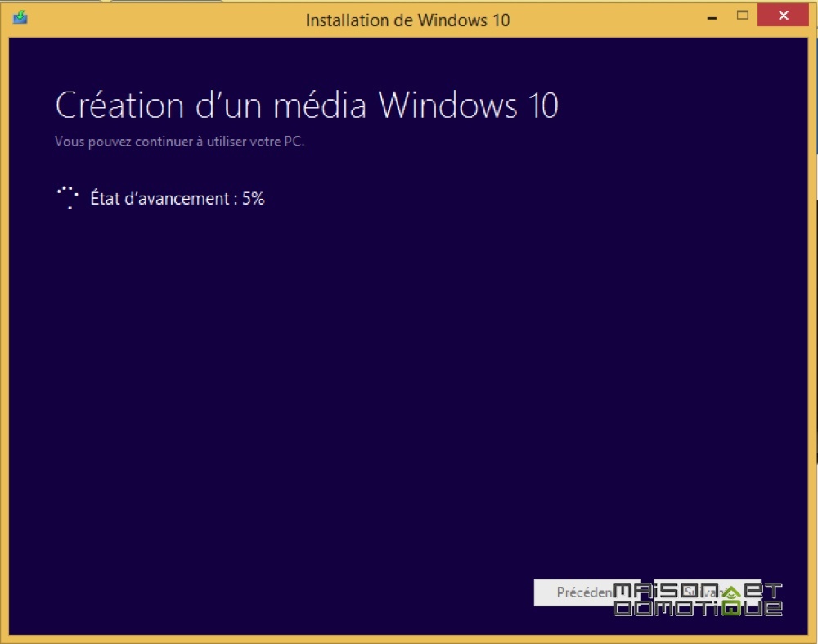Click the 'État d'avancement : 5%' progress text
The height and width of the screenshot is (644, 818).
pyautogui.click(x=178, y=198)
